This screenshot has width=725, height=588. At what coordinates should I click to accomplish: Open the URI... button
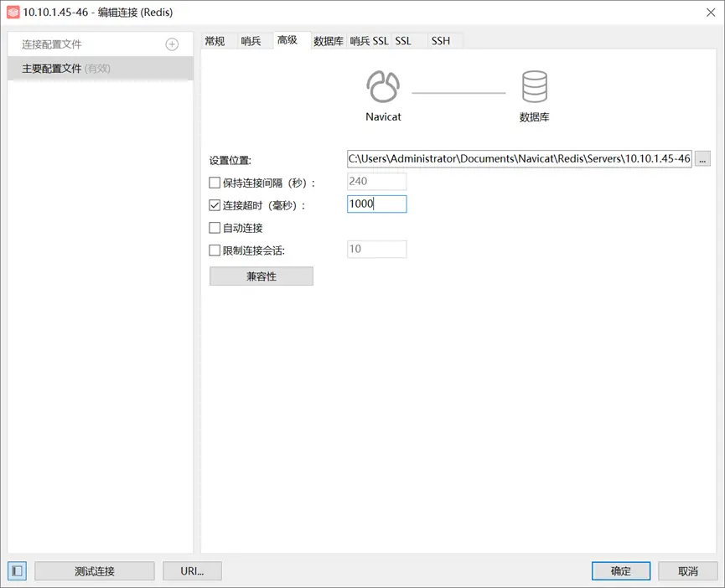pos(192,571)
